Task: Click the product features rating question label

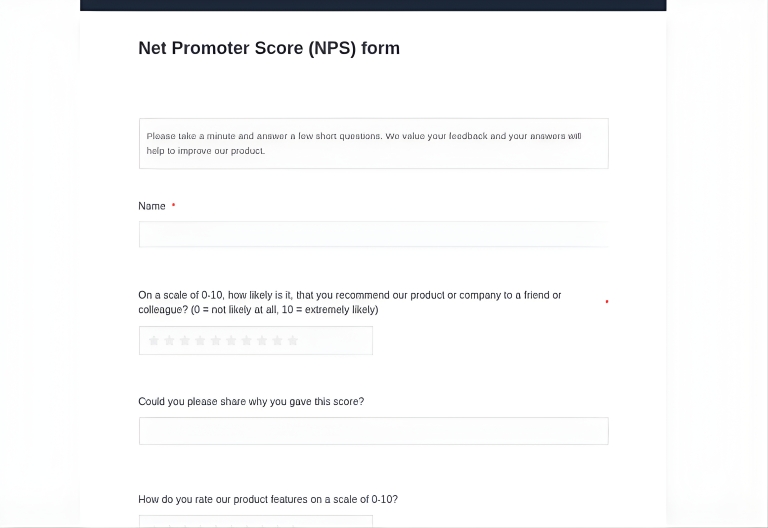Action: (268, 499)
